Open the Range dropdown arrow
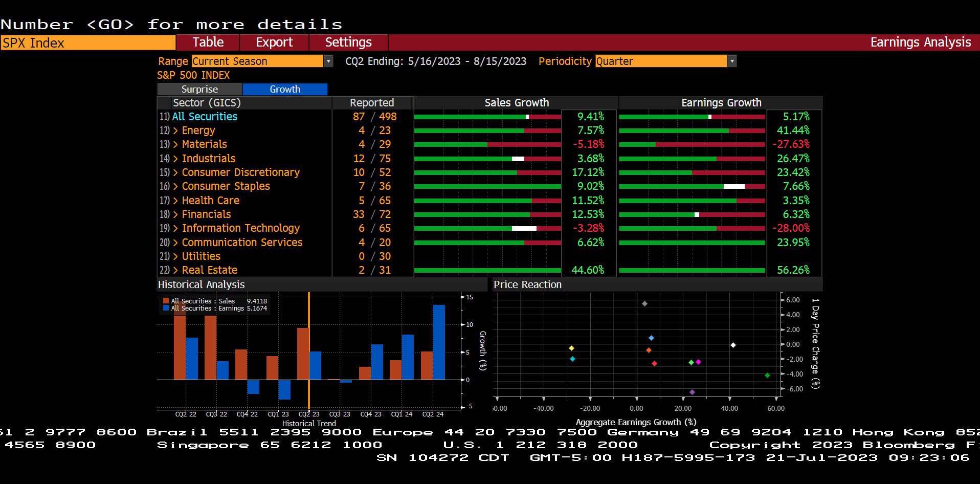The height and width of the screenshot is (484, 980). coord(328,61)
